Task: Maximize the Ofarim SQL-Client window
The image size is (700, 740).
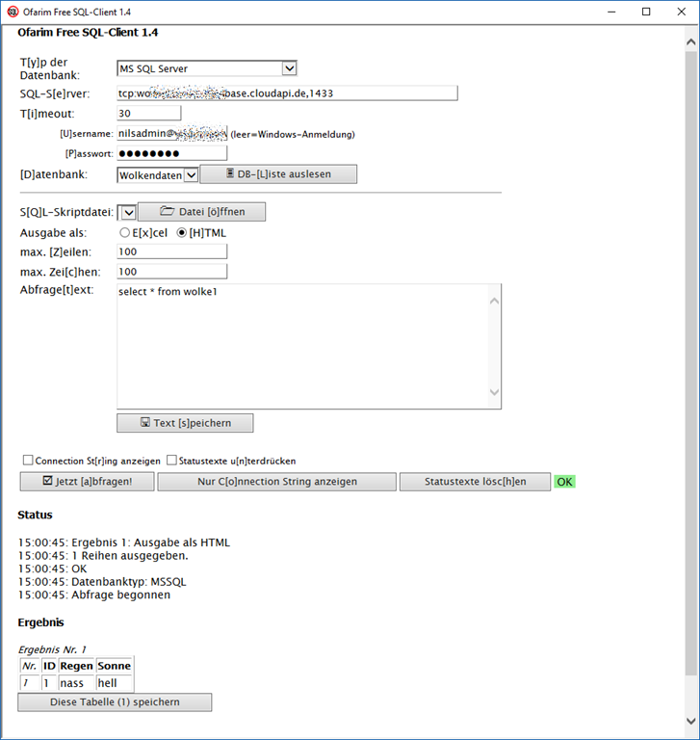Action: 646,12
